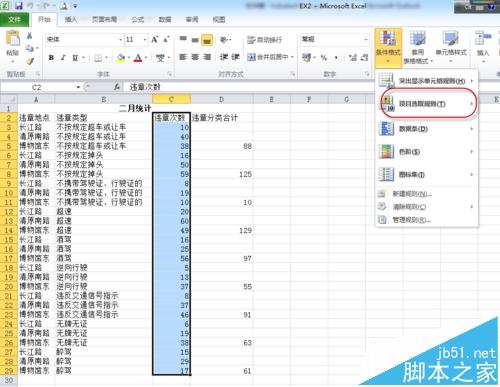
Task: Toggle Italic formatting
Action: [x=63, y=58]
